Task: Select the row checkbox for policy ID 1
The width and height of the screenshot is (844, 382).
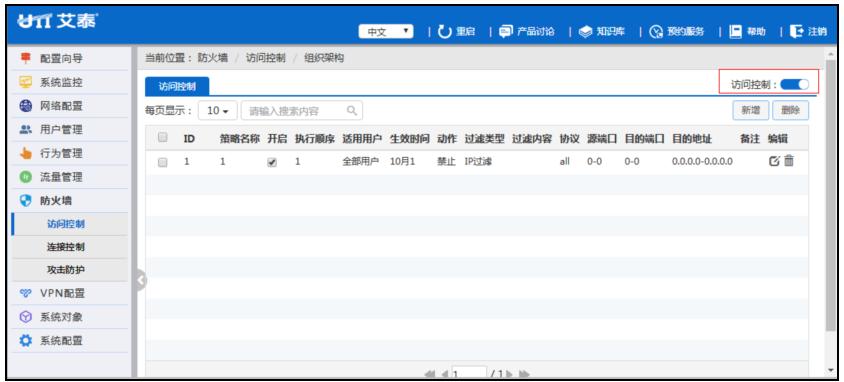Action: (163, 162)
